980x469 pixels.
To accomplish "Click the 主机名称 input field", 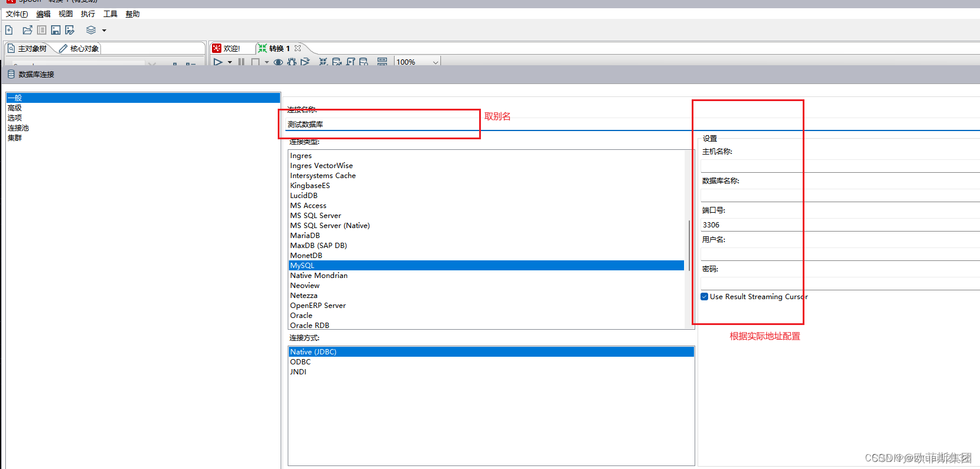I will [840, 166].
